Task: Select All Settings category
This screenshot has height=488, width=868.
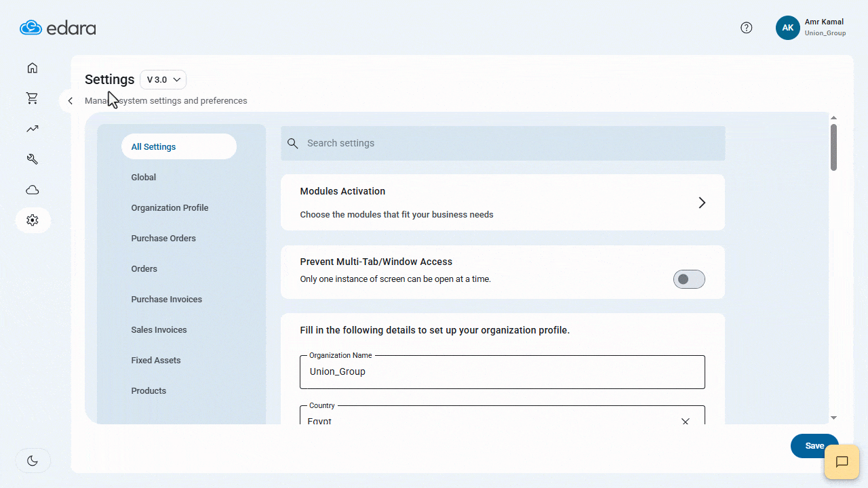Action: pos(179,146)
